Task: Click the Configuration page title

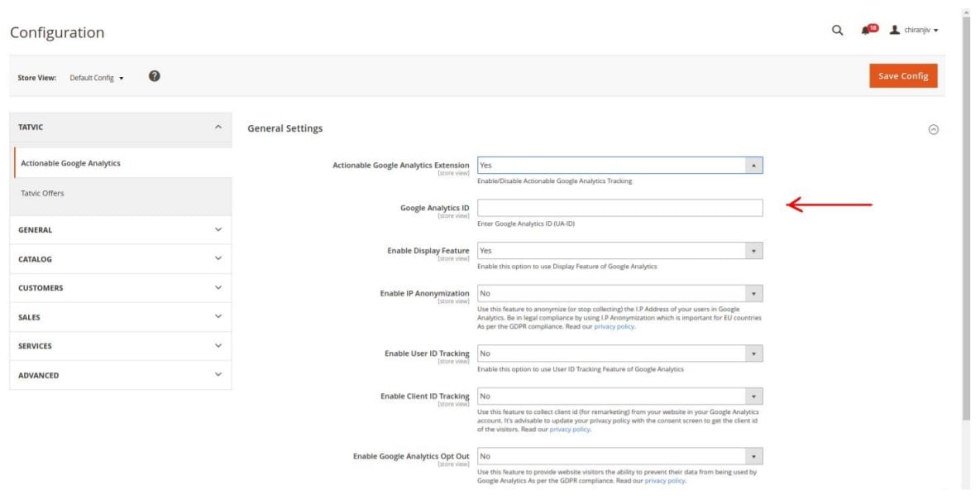Action: point(57,32)
